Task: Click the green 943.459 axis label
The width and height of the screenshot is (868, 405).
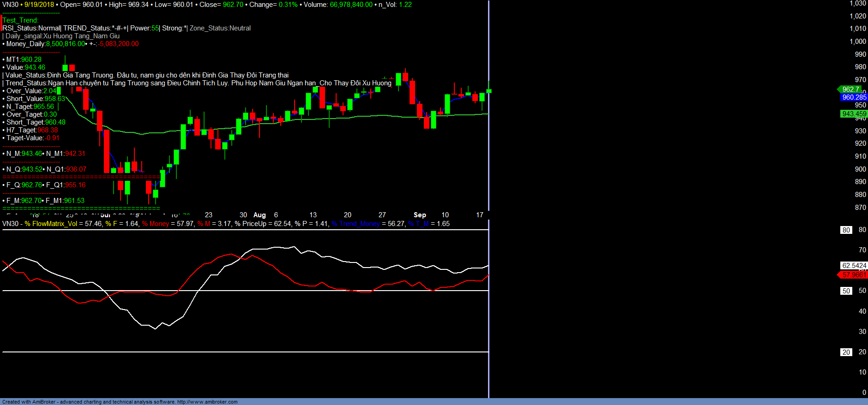Action: (x=854, y=114)
